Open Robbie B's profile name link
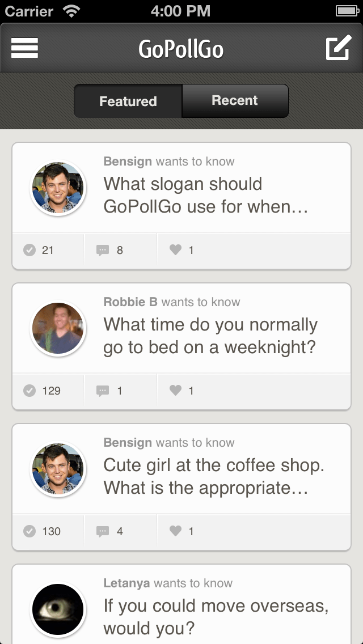The image size is (363, 644). [130, 302]
